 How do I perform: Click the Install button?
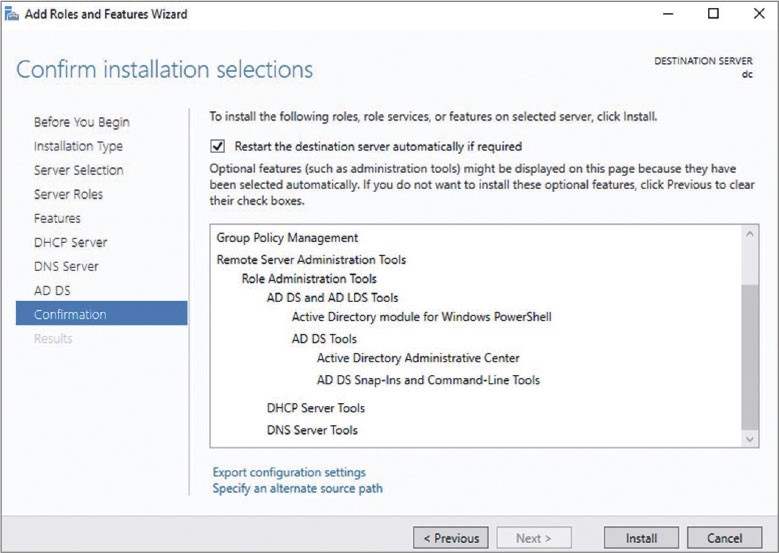pos(641,538)
